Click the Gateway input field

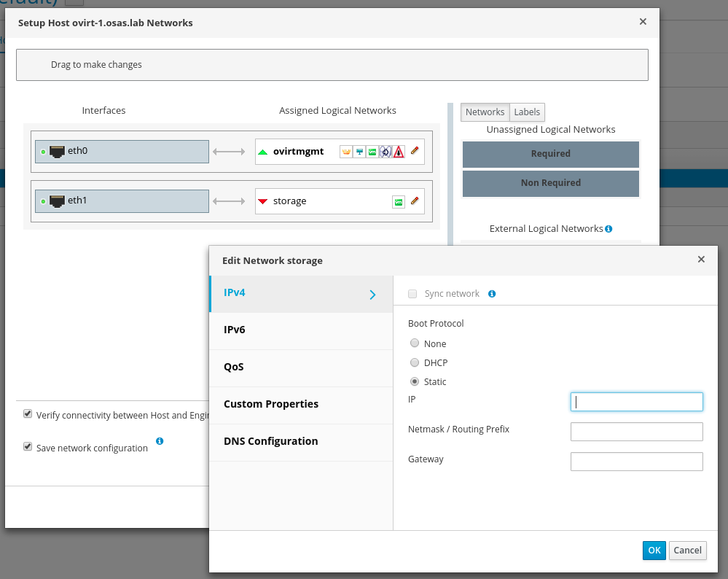[636, 462]
